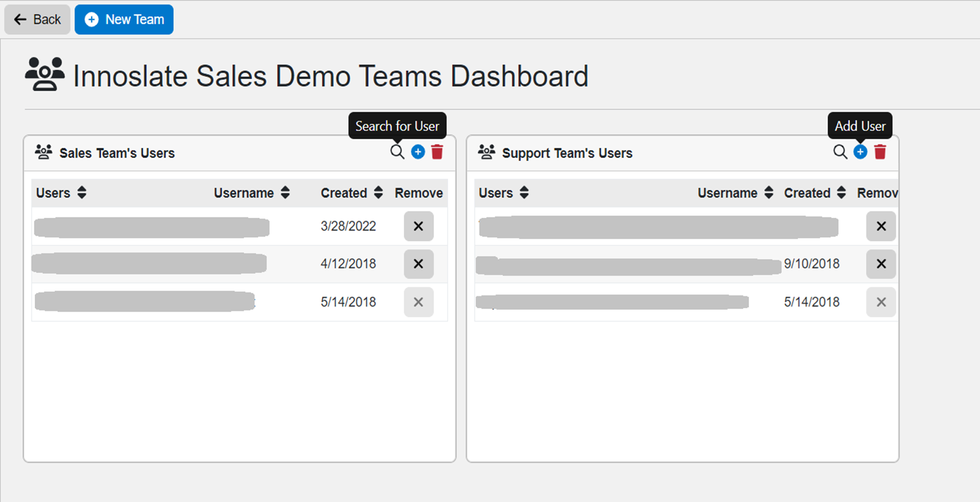Create a New Team

pyautogui.click(x=124, y=19)
